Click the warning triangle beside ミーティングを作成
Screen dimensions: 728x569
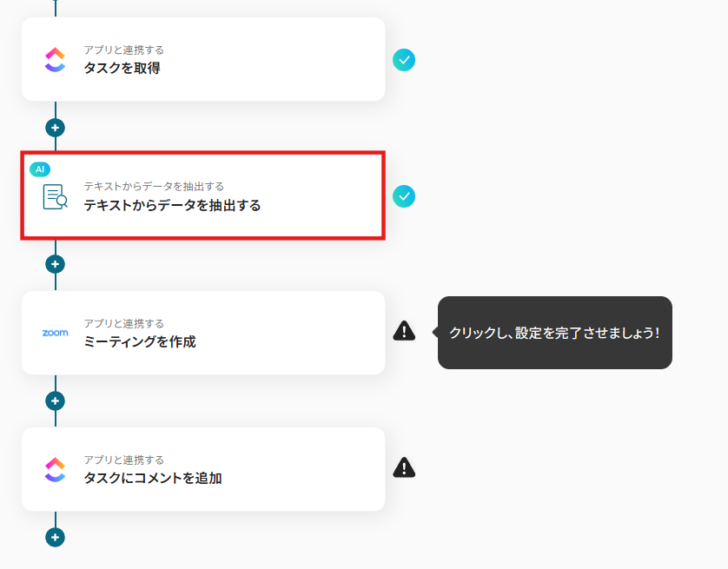[x=404, y=331]
